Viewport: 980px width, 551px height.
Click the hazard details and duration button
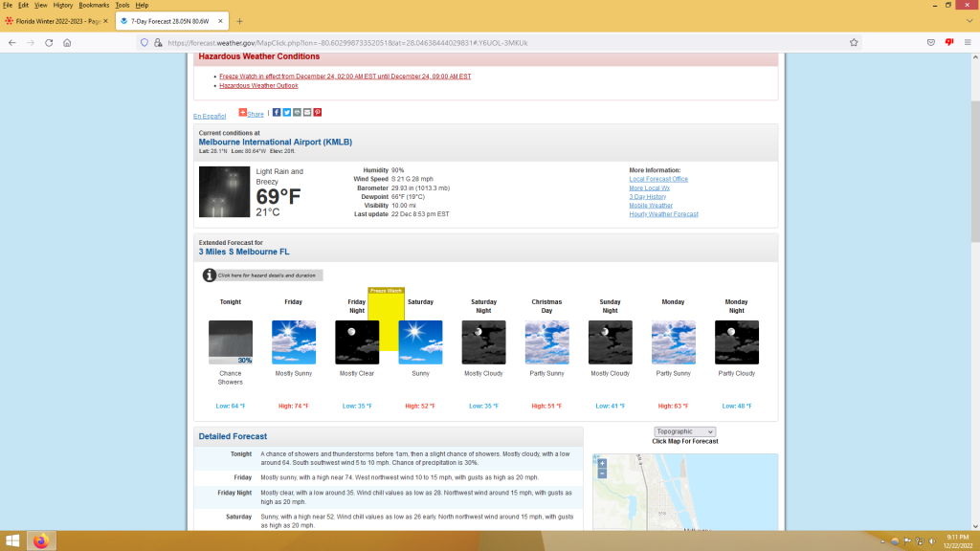(262, 275)
